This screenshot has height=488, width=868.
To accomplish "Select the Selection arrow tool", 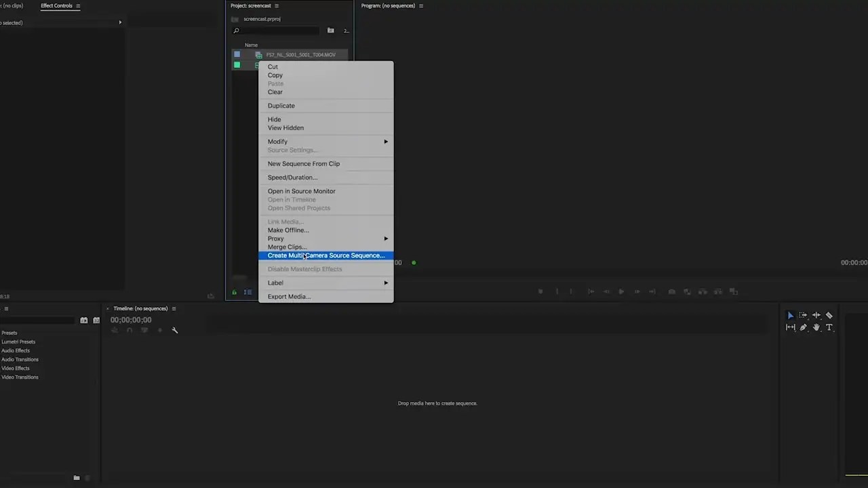I will (791, 315).
